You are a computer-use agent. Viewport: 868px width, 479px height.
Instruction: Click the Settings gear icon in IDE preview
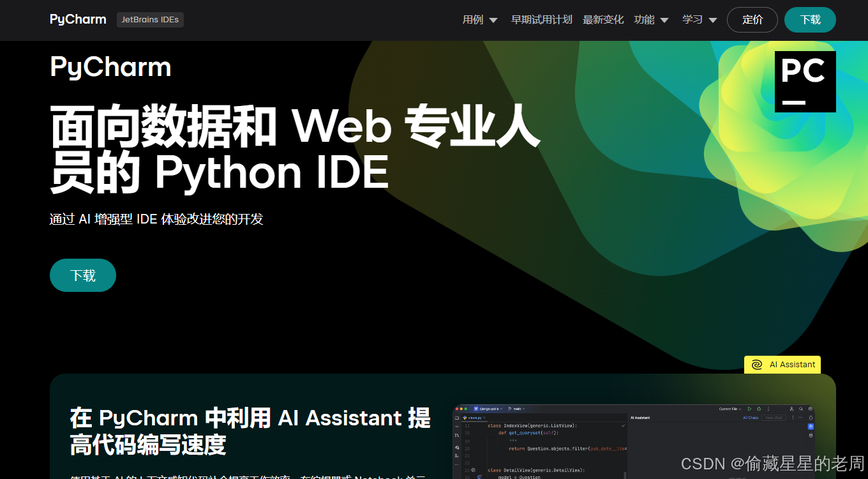[x=811, y=409]
